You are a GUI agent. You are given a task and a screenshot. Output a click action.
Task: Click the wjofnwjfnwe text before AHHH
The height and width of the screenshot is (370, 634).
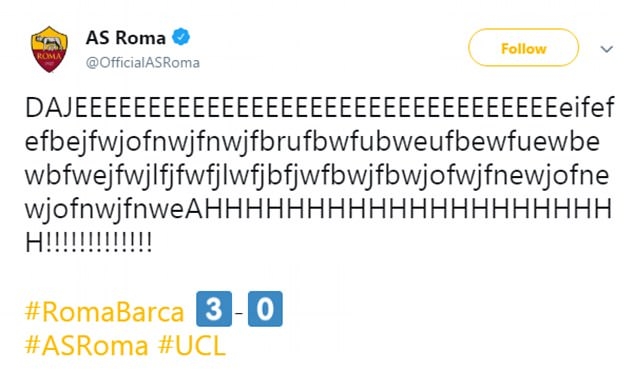coord(104,210)
